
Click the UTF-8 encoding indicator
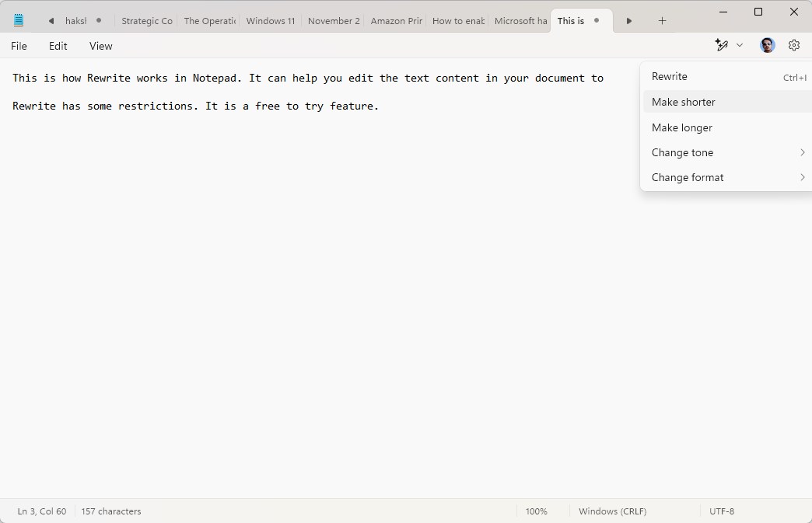721,511
